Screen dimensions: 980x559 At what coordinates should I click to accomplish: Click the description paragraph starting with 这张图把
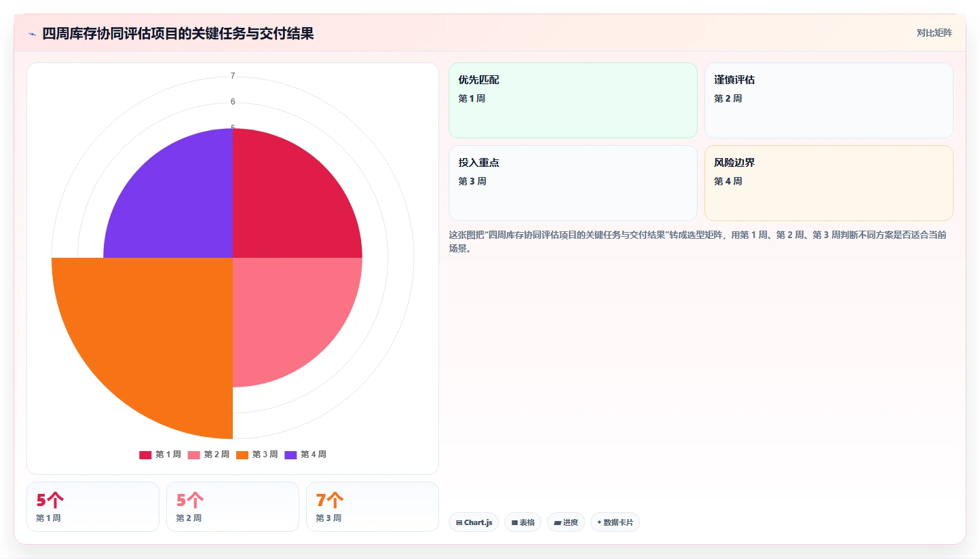point(698,242)
